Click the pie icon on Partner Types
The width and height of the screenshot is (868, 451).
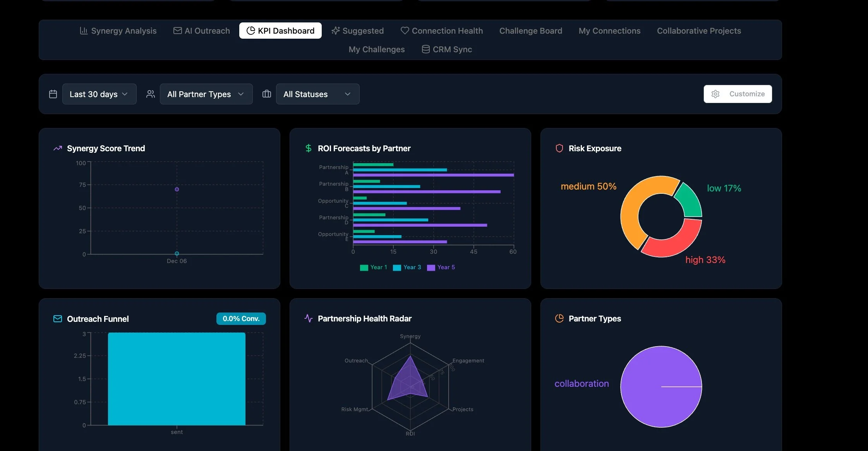(559, 318)
